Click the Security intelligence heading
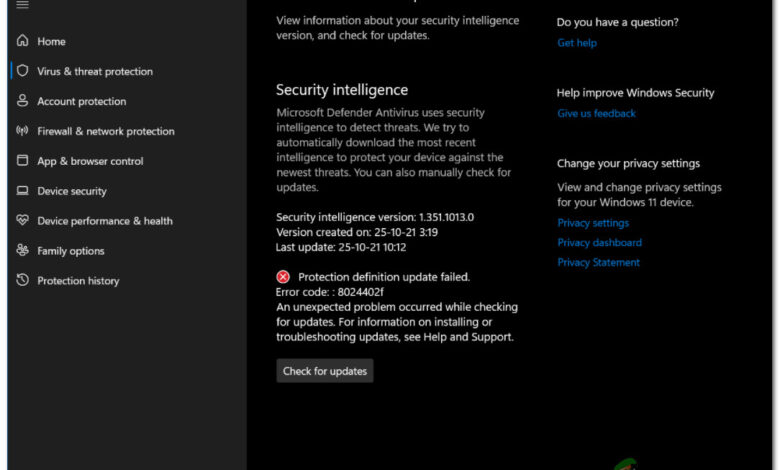This screenshot has width=780, height=470. pyautogui.click(x=342, y=90)
